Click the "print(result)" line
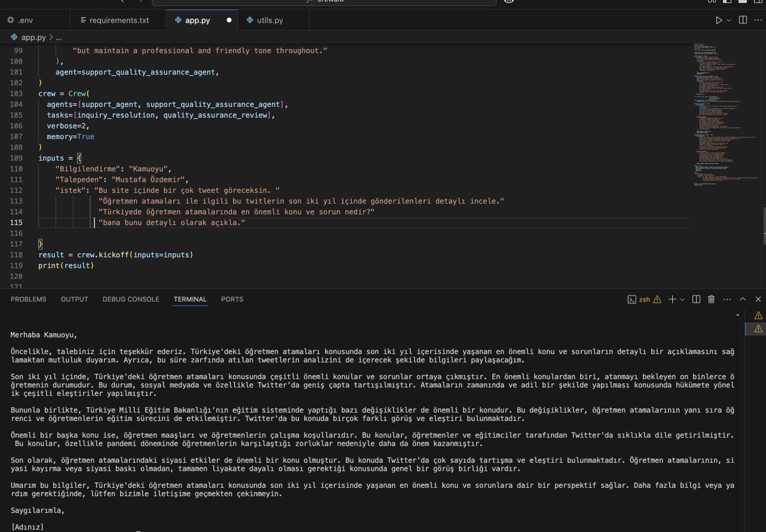 pos(66,265)
